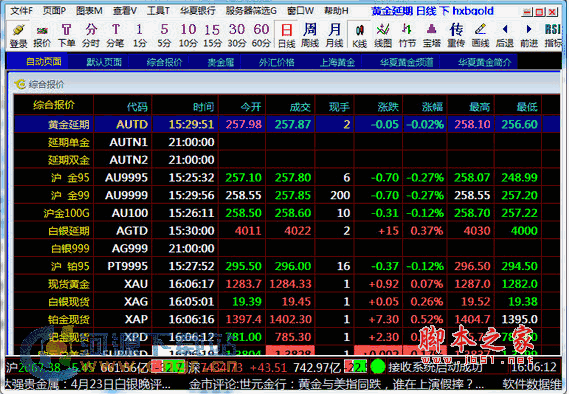Screen dimensions: 569x394
Task: Switch to the 华夏黄金频道 tab
Action: click(406, 62)
